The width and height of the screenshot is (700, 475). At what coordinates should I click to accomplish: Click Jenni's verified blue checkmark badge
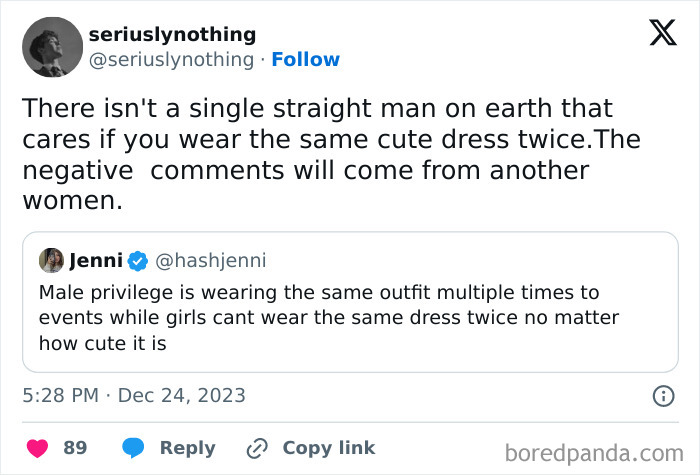coord(138,261)
